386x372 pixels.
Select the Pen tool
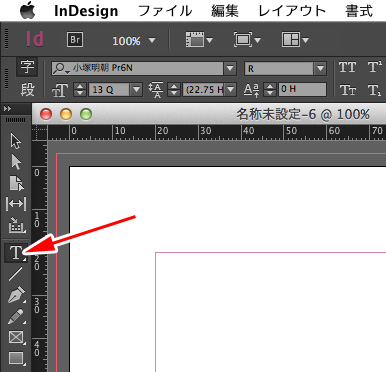coord(16,295)
